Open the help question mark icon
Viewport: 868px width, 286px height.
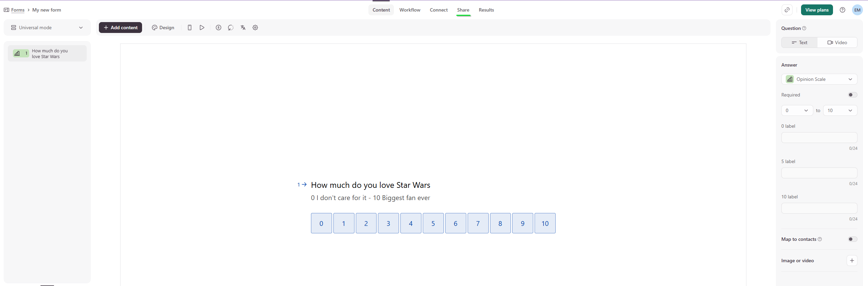[x=843, y=10]
